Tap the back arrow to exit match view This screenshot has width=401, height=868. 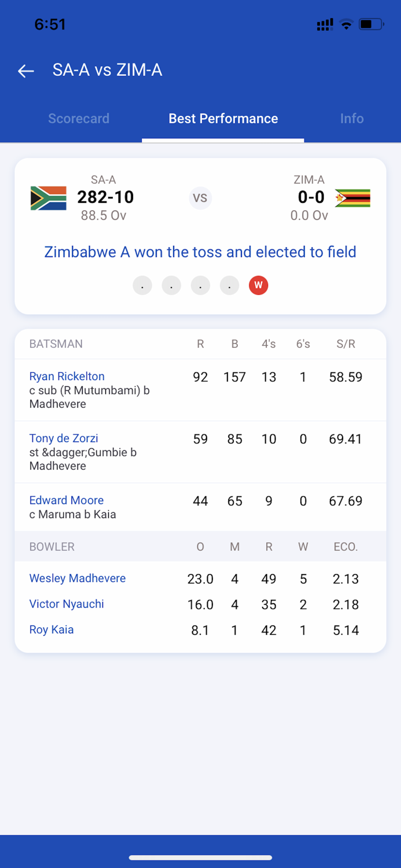click(x=25, y=71)
